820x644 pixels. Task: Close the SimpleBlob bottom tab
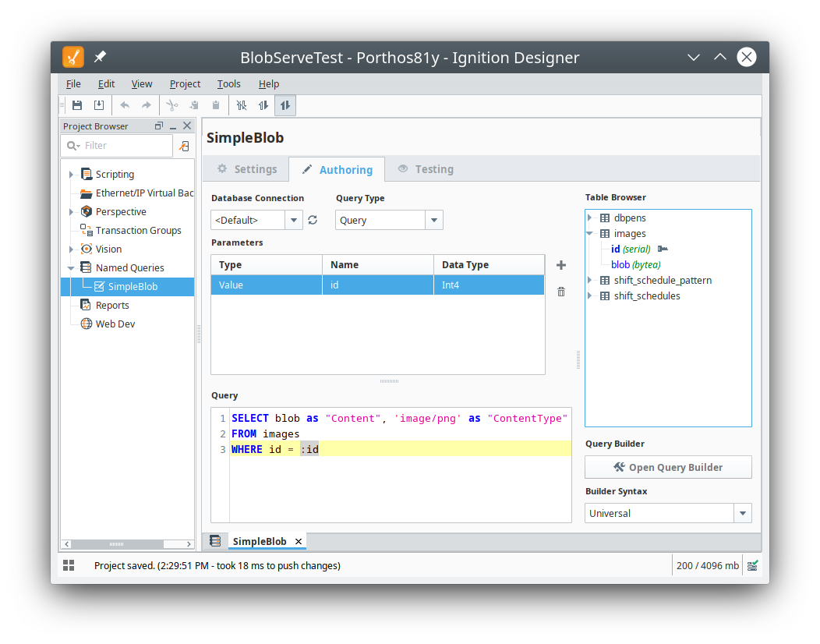(x=298, y=541)
